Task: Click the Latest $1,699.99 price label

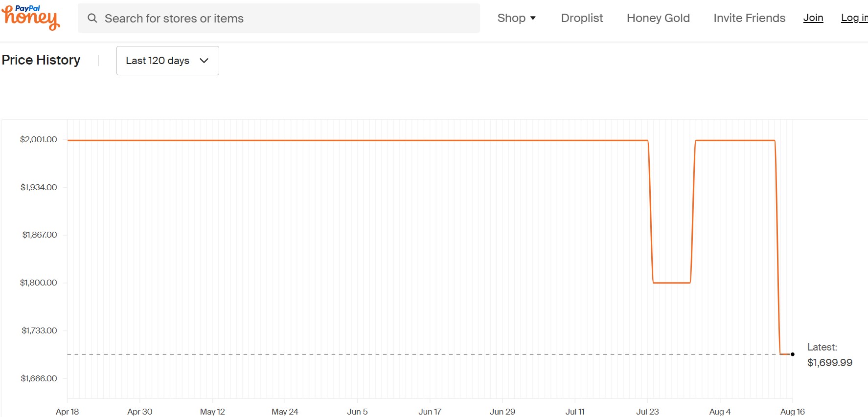Action: (830, 355)
